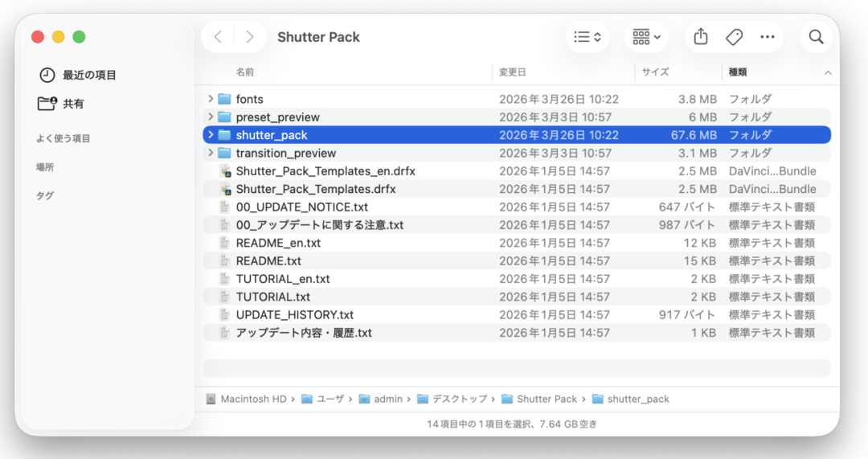Sort by the 種類 column header

(738, 72)
